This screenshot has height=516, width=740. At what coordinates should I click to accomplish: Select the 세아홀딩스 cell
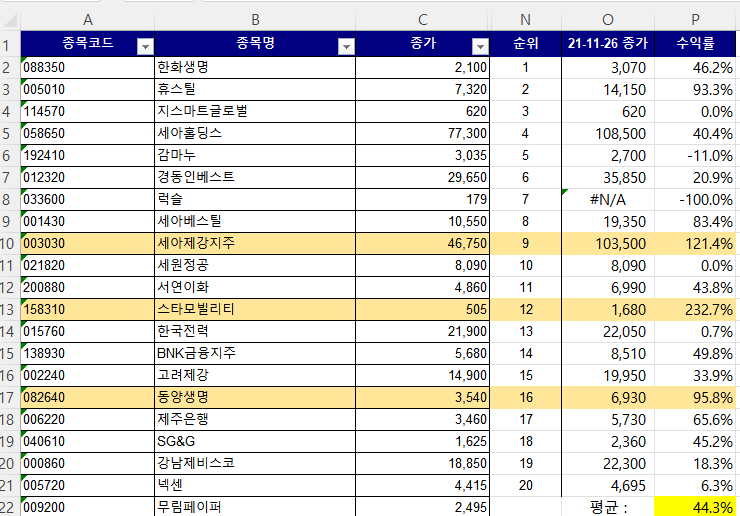tap(255, 134)
